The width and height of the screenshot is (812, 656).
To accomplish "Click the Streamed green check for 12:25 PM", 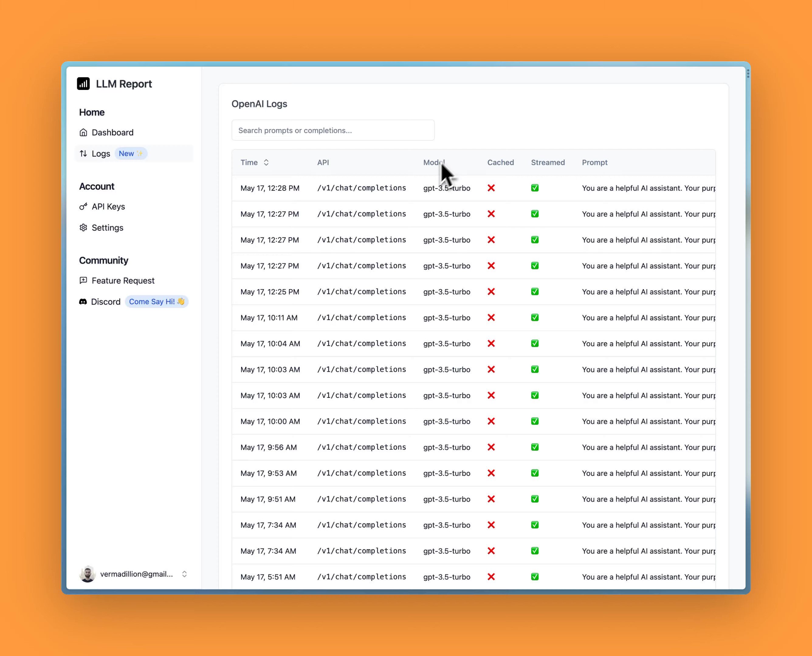I will click(x=535, y=292).
